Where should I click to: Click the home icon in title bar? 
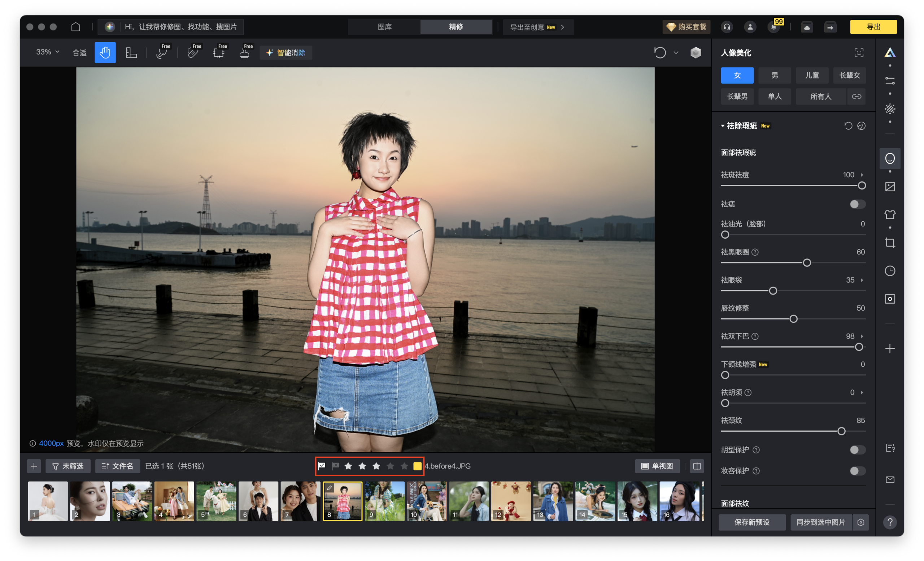tap(76, 27)
